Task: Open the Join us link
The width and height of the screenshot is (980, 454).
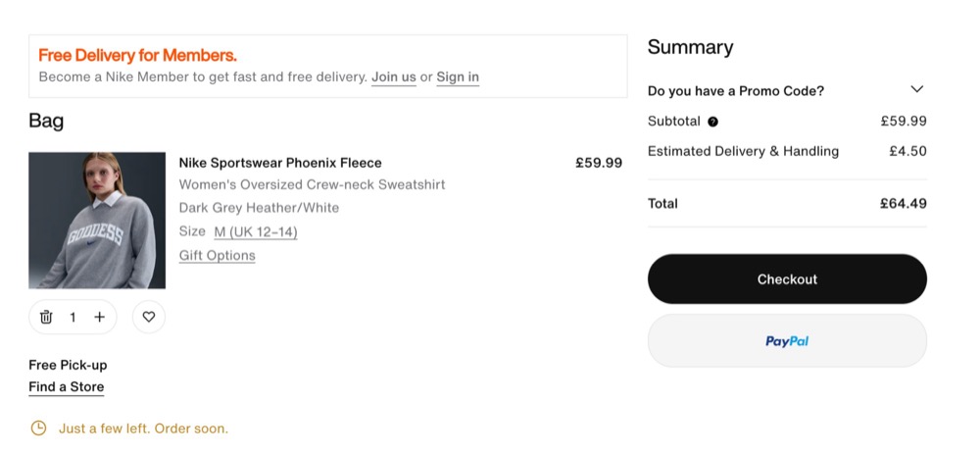Action: coord(394,77)
